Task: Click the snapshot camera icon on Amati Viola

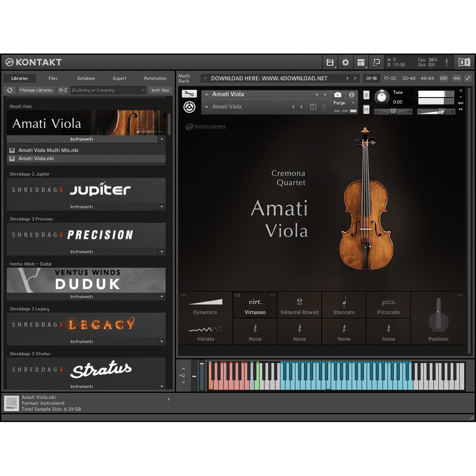Action: [x=338, y=94]
